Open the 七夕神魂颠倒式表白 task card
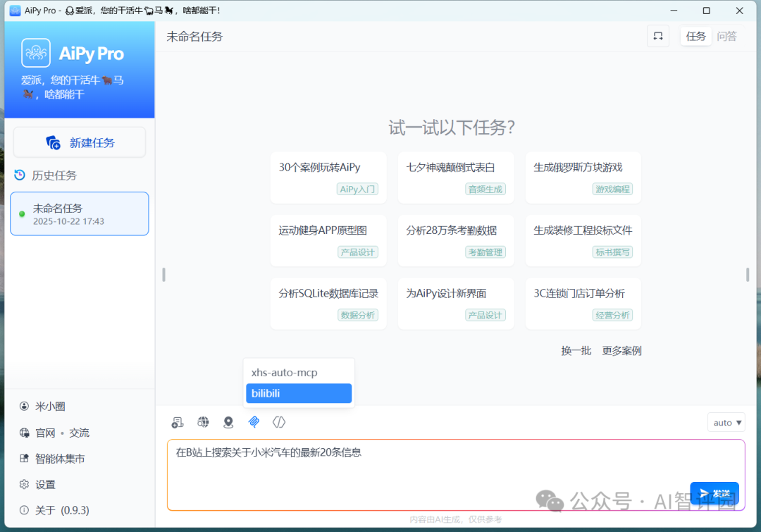The image size is (761, 532). (456, 178)
